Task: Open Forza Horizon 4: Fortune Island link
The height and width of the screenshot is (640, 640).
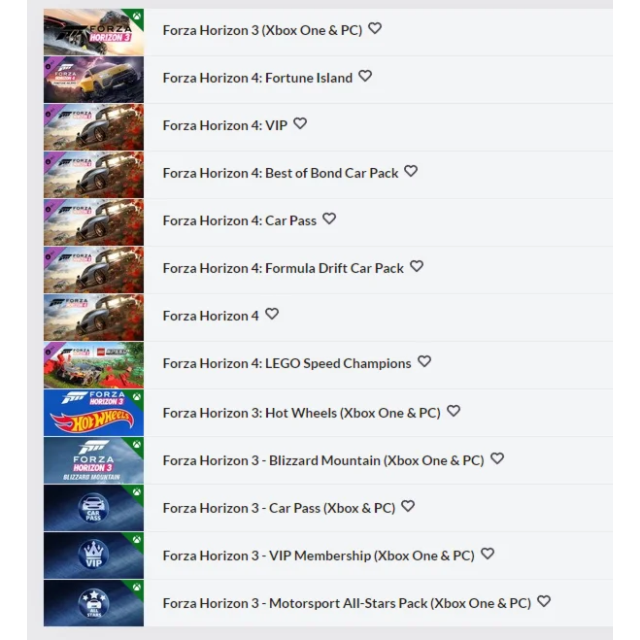Action: (x=258, y=78)
